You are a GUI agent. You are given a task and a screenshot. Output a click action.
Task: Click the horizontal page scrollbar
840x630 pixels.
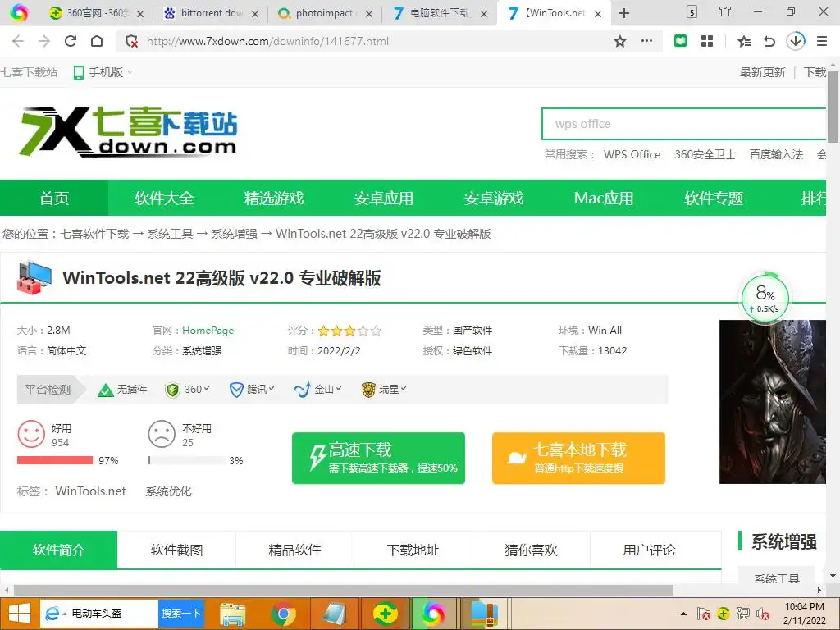click(343, 590)
